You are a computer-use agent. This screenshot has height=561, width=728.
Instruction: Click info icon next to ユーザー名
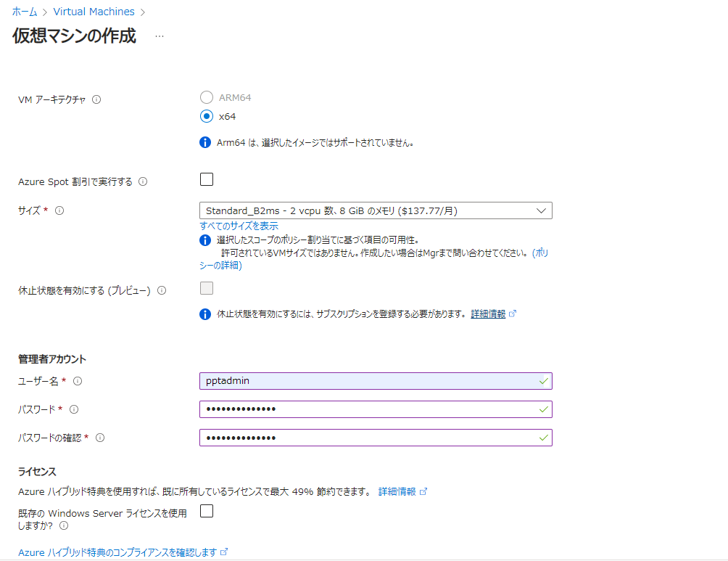click(x=78, y=381)
